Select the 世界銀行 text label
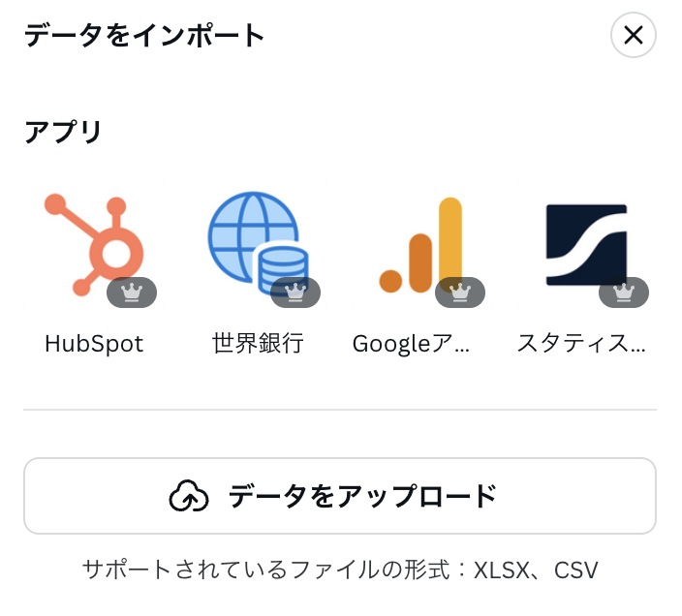The width and height of the screenshot is (682, 616). pyautogui.click(x=258, y=344)
